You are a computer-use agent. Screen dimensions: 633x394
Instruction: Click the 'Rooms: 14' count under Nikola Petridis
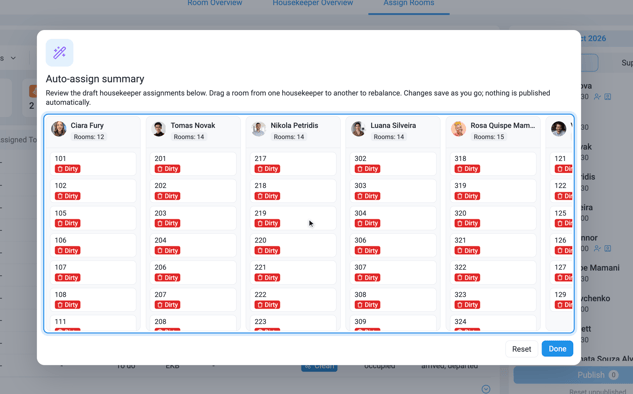[289, 137]
